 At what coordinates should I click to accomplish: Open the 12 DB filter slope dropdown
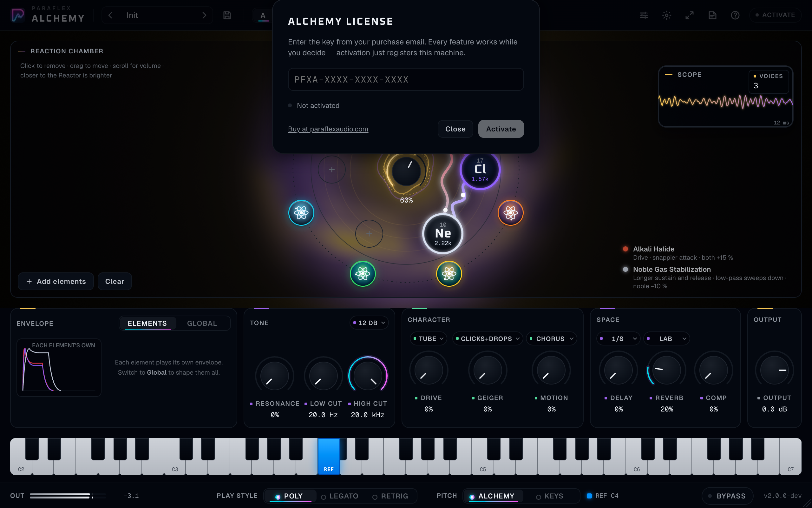coord(369,323)
